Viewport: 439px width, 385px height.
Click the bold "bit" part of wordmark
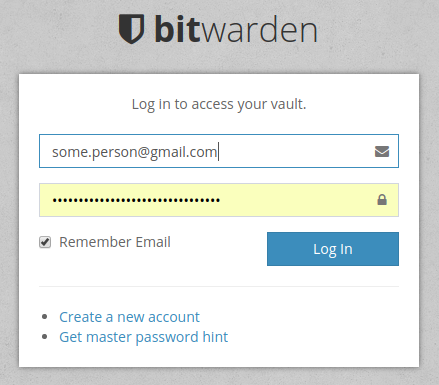point(178,29)
